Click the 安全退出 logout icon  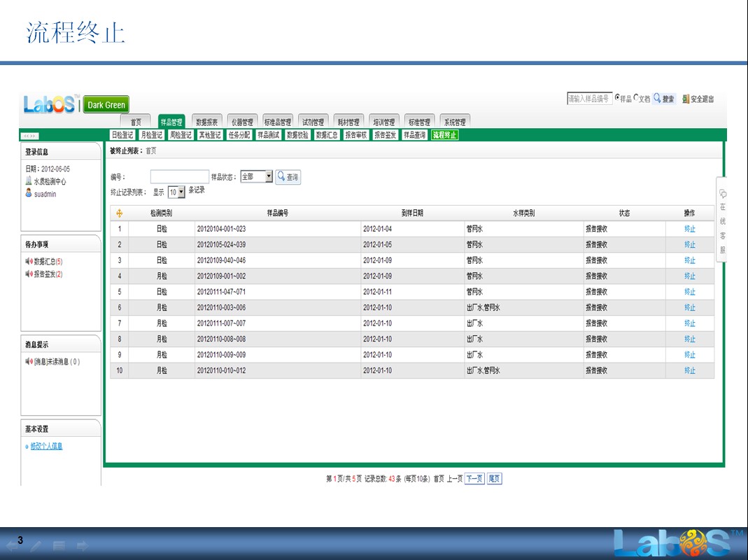click(x=686, y=99)
